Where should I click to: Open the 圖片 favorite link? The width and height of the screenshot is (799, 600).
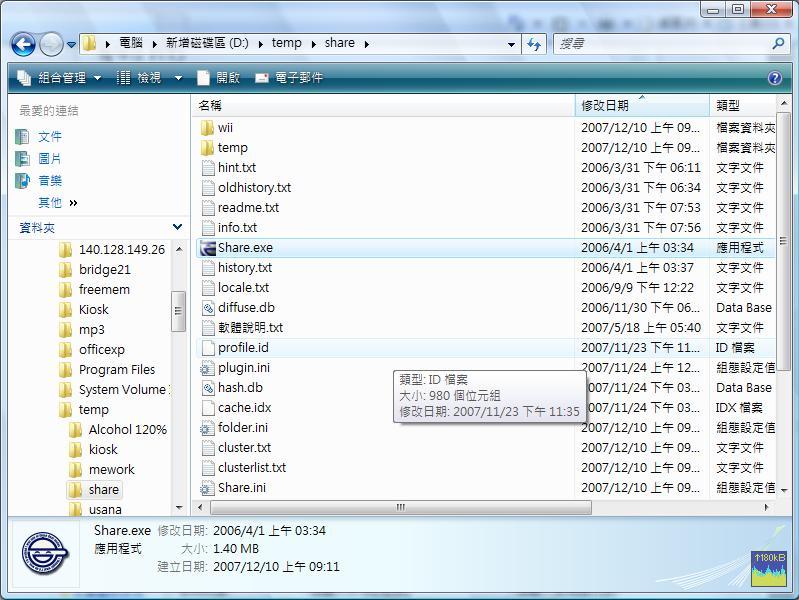[49, 159]
